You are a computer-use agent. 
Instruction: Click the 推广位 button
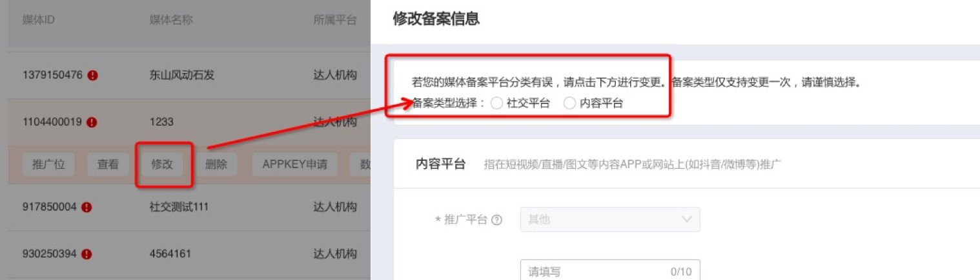(x=48, y=164)
